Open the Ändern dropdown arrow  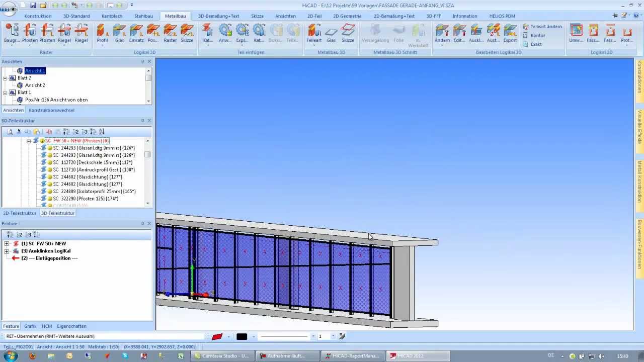442,45
